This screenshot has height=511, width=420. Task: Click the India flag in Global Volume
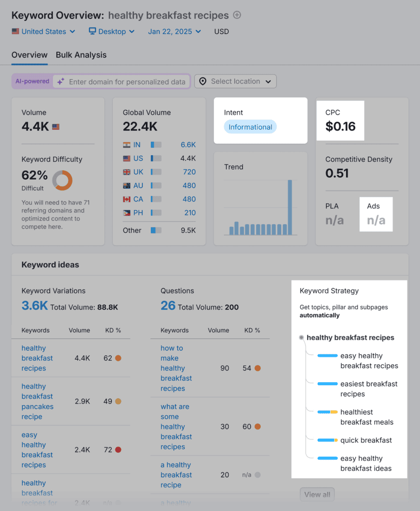pyautogui.click(x=127, y=145)
